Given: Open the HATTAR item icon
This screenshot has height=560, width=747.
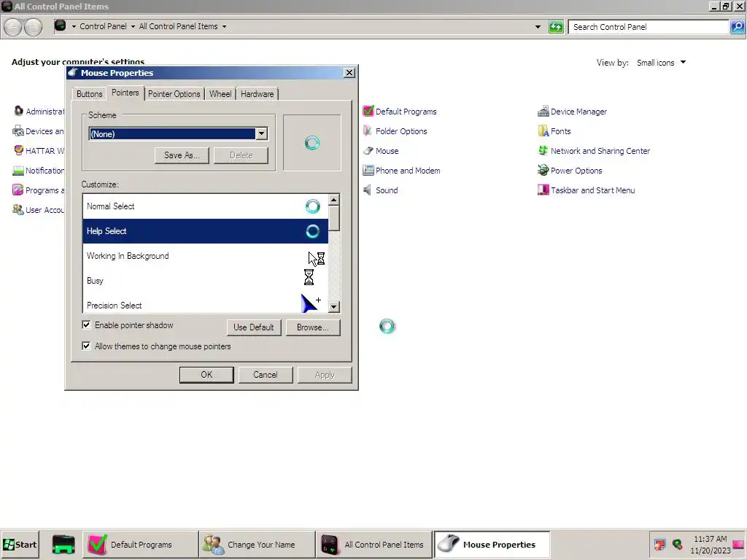Looking at the screenshot, I should coord(18,150).
